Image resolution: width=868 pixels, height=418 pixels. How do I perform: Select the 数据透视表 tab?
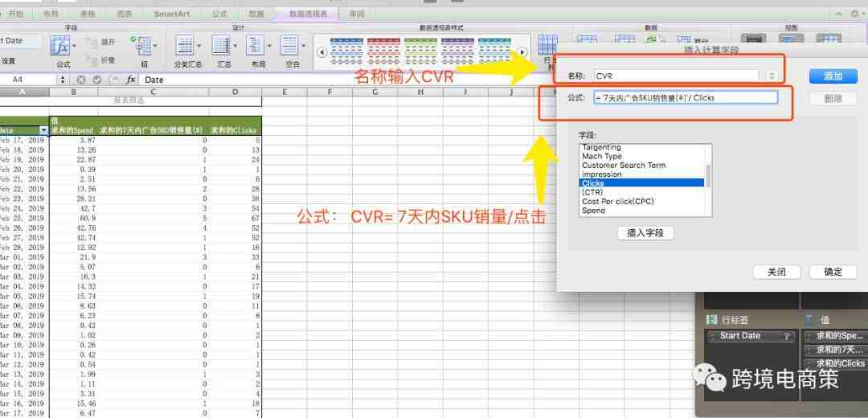click(309, 14)
